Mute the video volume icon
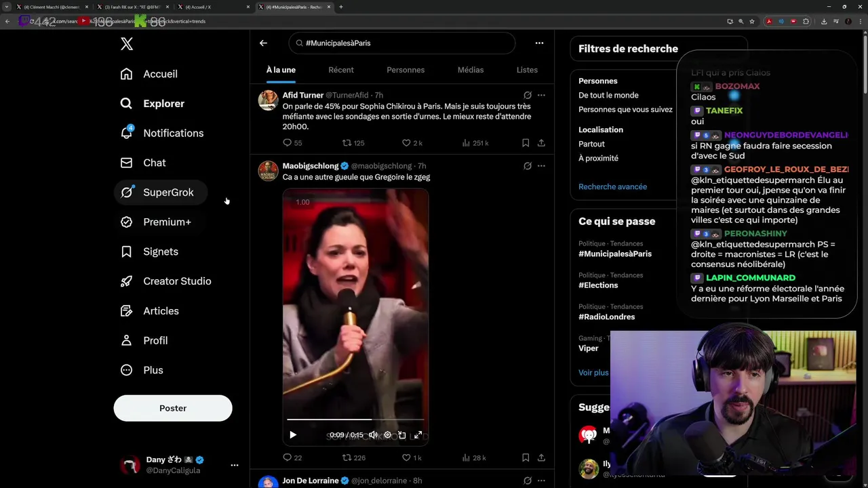 (x=373, y=435)
